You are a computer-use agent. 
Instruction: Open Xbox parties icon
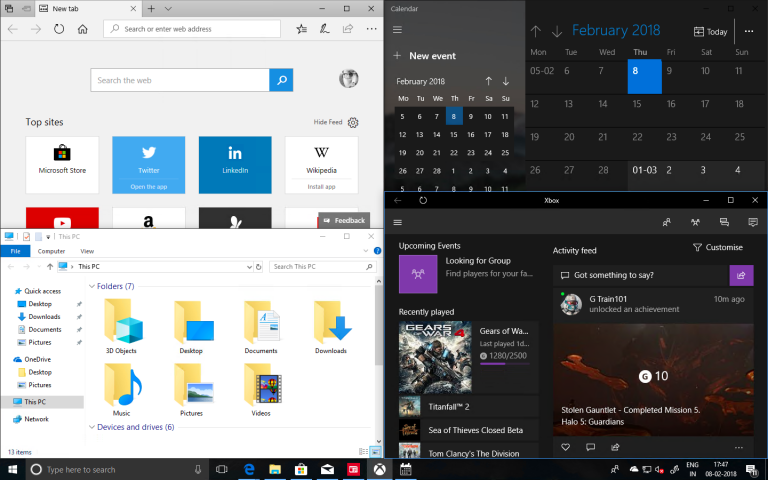[695, 222]
